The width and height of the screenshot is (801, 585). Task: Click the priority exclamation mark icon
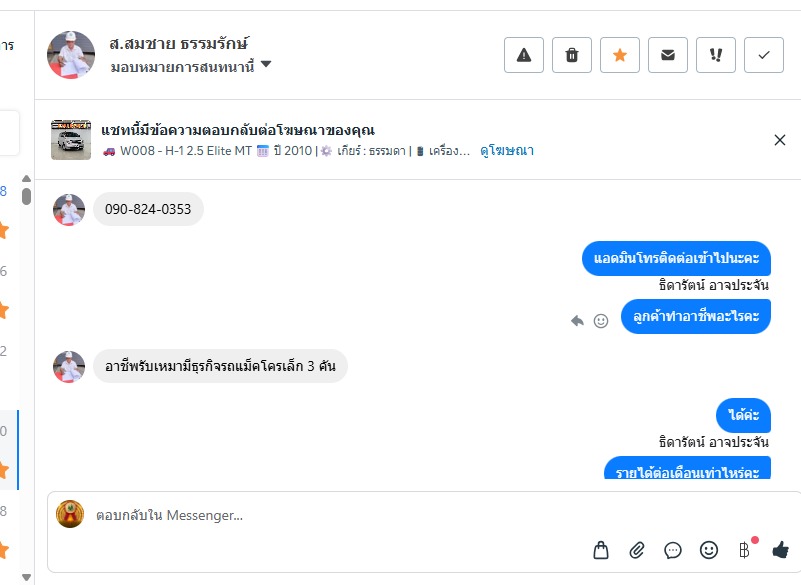[x=716, y=56]
